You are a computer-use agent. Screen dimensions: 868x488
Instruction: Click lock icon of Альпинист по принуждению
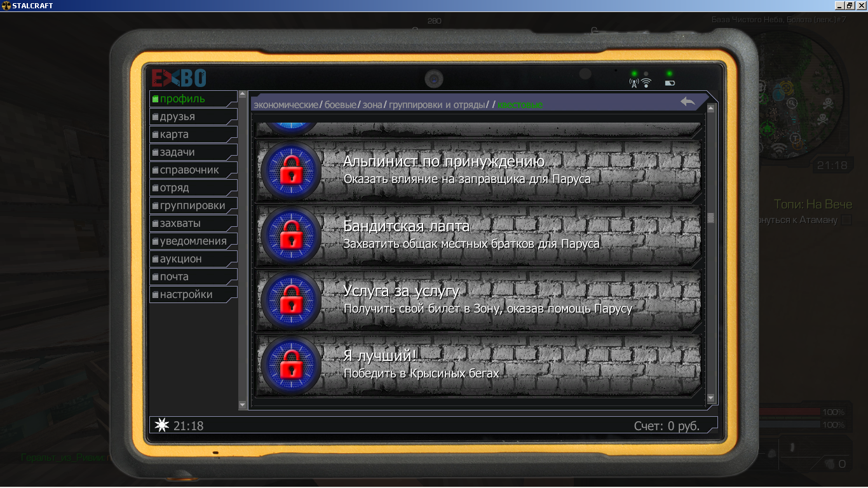pyautogui.click(x=291, y=171)
